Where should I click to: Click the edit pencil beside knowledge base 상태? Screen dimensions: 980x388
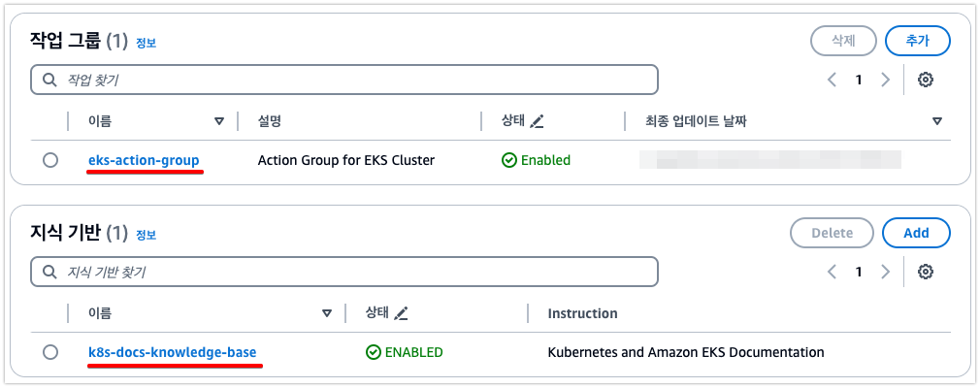coord(401,313)
